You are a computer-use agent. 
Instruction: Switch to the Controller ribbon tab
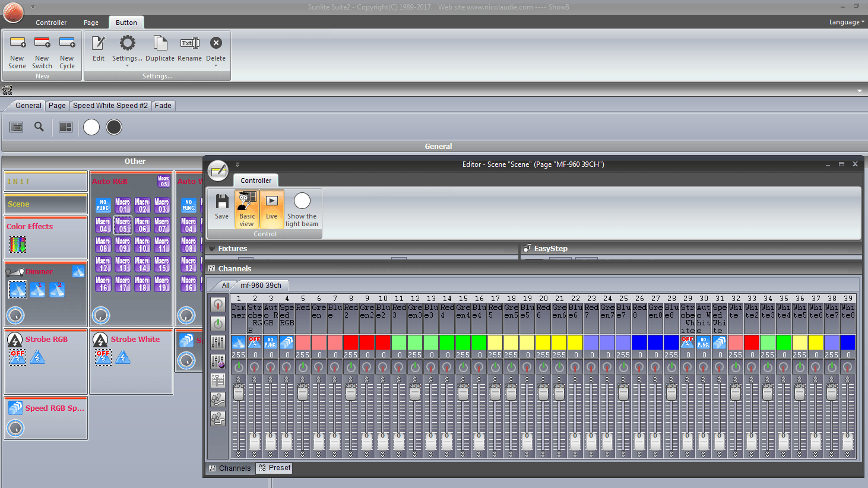(51, 23)
